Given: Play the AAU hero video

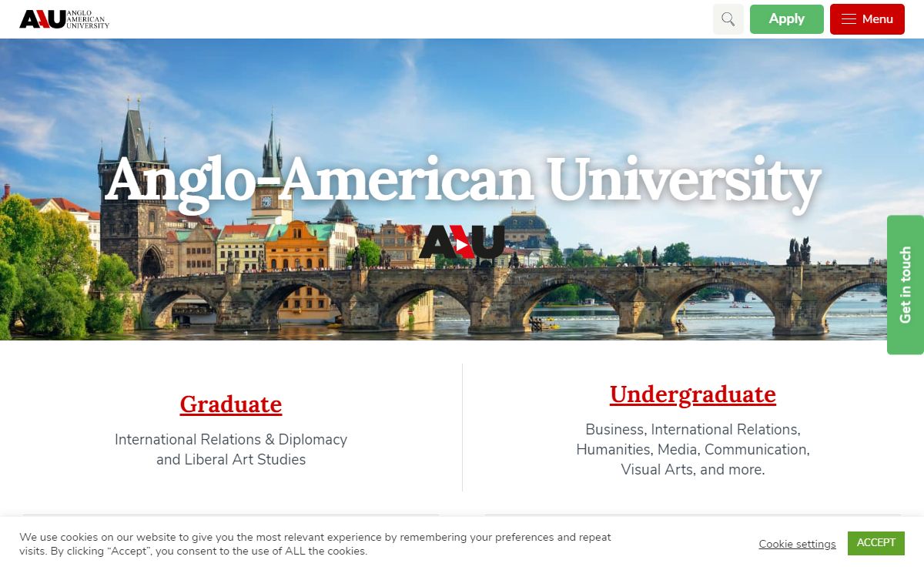Looking at the screenshot, I should 462,243.
